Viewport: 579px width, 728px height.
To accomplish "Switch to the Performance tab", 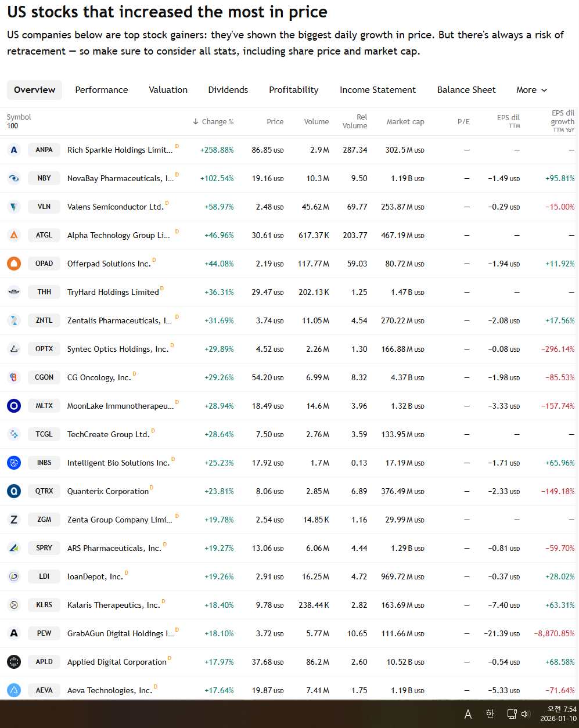I will [102, 90].
